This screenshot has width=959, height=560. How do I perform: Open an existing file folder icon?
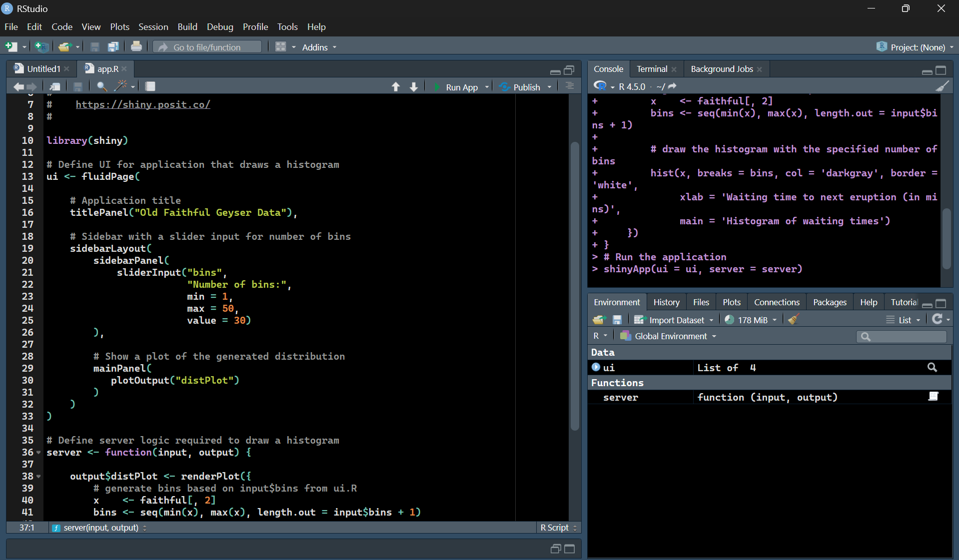pos(64,47)
